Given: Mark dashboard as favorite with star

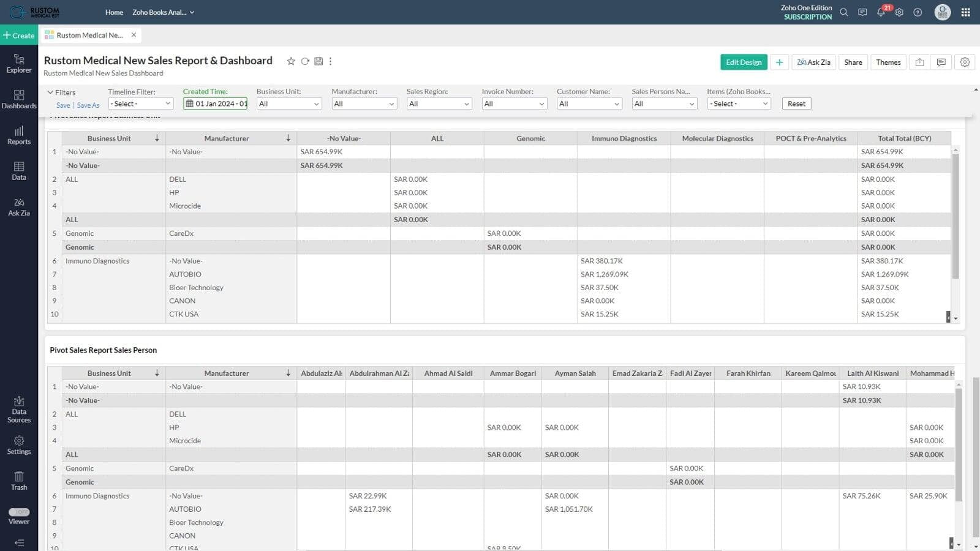Looking at the screenshot, I should pos(291,61).
